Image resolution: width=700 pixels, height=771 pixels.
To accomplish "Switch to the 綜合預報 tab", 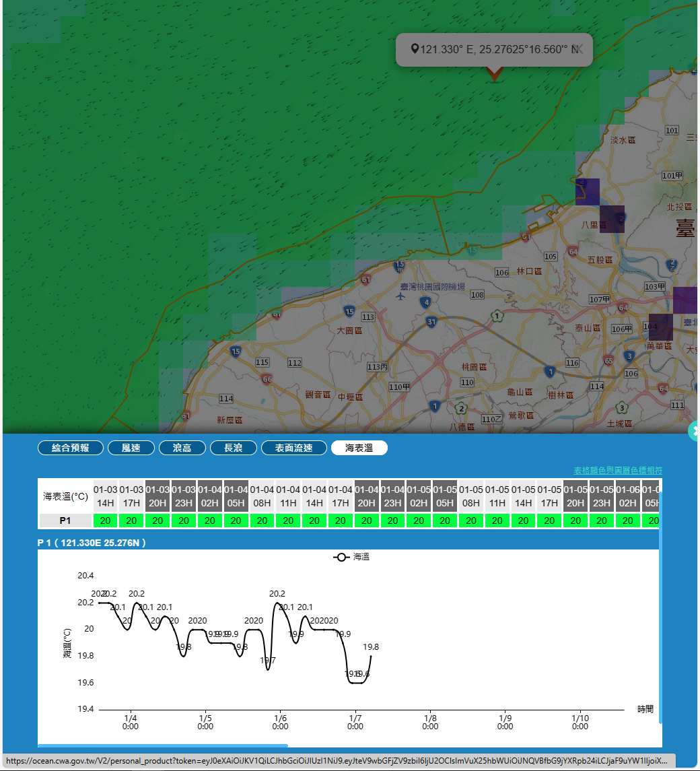I will click(x=70, y=448).
